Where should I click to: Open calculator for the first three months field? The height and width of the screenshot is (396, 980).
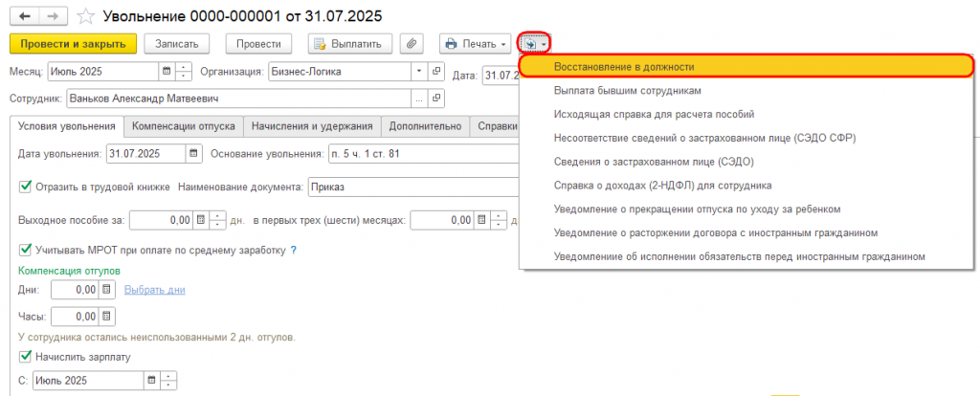click(x=482, y=220)
